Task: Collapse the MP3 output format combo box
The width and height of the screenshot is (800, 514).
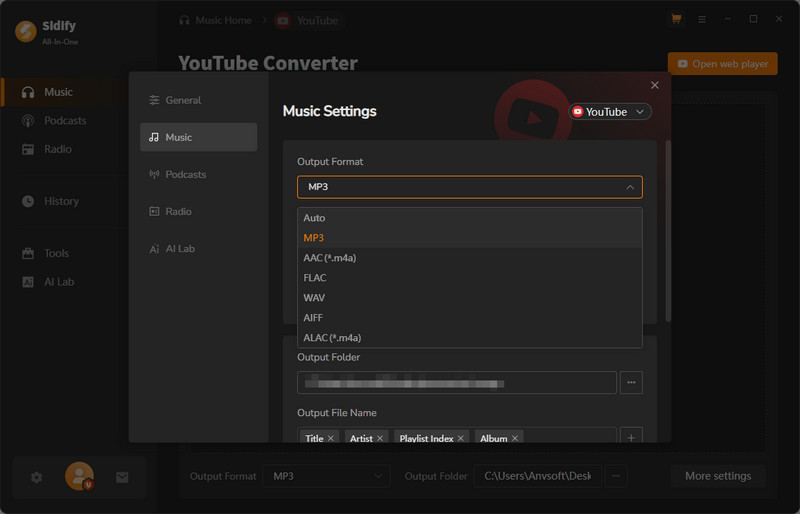Action: 469,187
